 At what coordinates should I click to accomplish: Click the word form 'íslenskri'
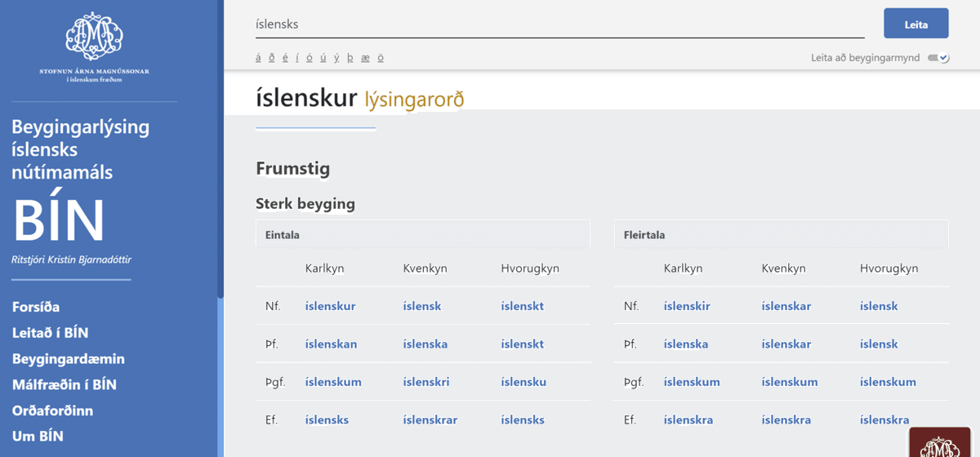(425, 382)
